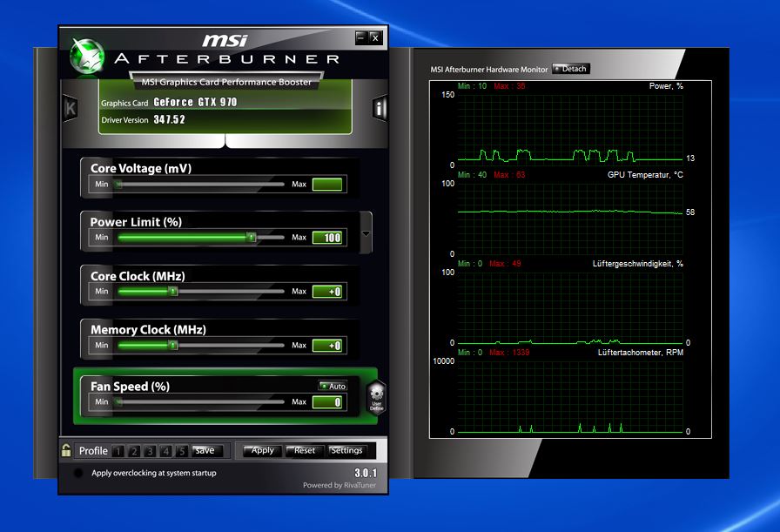Click the MSI Afterburner dragon logo
The height and width of the screenshot is (532, 780).
[x=87, y=56]
